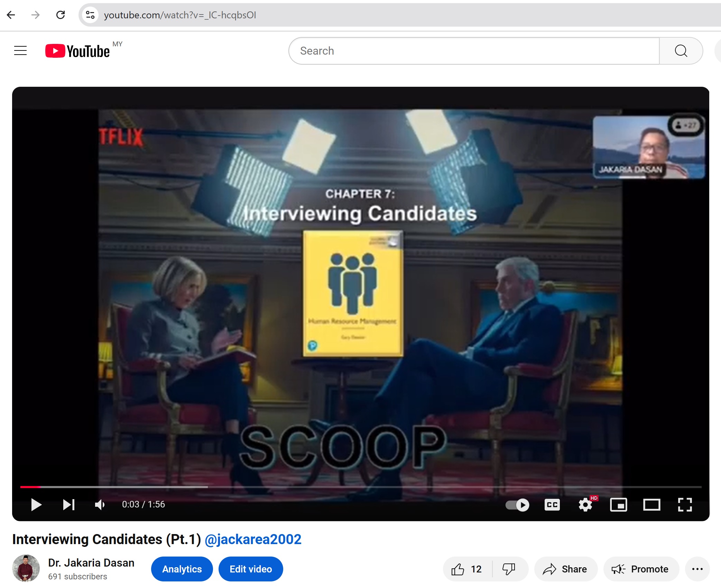Like the video
The height and width of the screenshot is (588, 721).
point(467,569)
